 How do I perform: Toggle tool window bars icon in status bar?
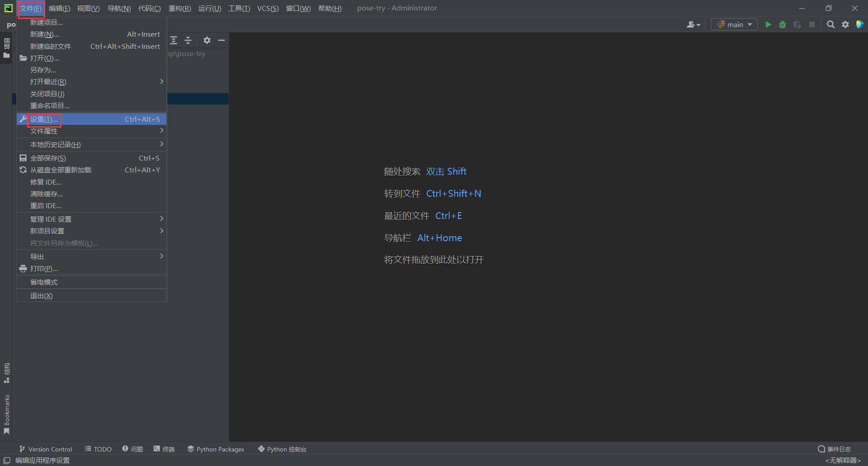[x=7, y=460]
